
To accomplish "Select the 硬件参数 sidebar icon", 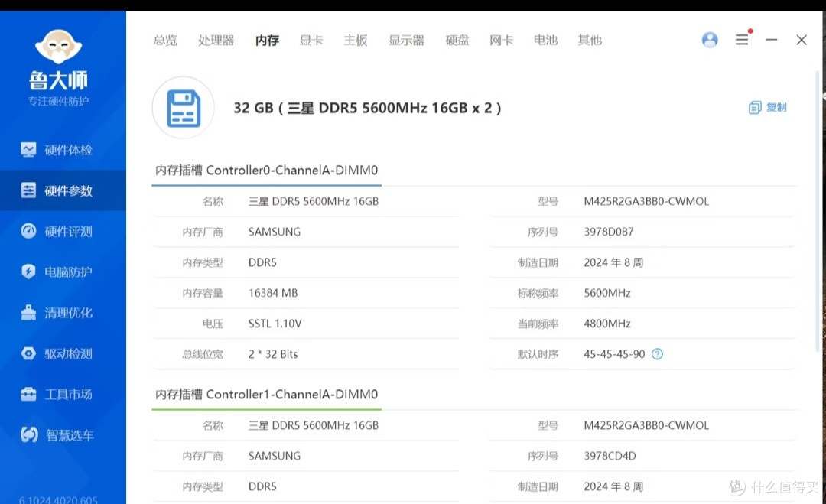I will point(28,190).
